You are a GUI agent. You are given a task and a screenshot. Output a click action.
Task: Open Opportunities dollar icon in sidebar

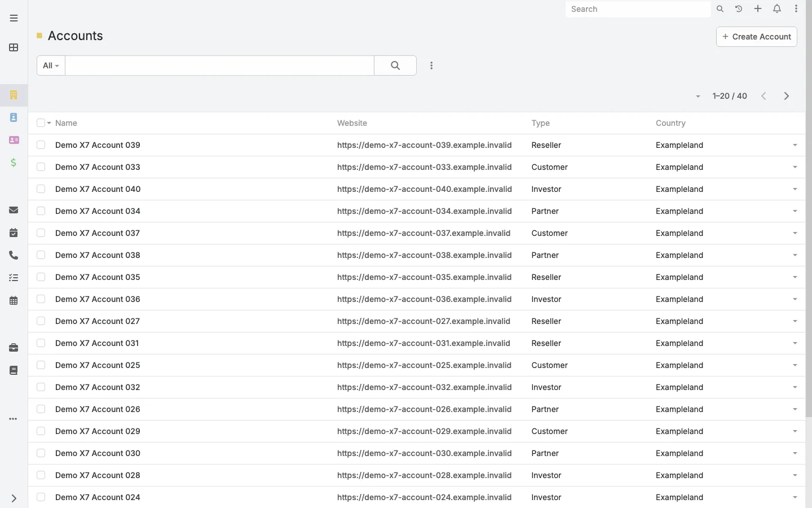[14, 163]
